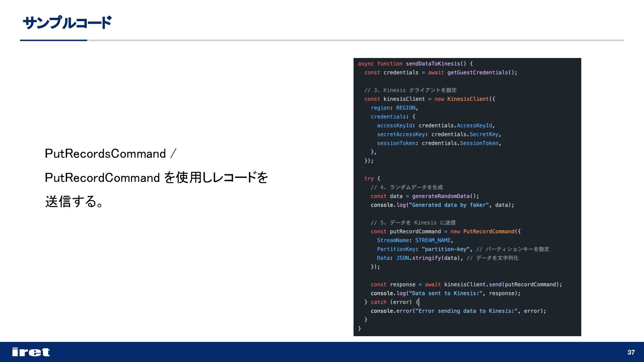Click the try keyword in code
The image size is (644, 362).
[369, 179]
